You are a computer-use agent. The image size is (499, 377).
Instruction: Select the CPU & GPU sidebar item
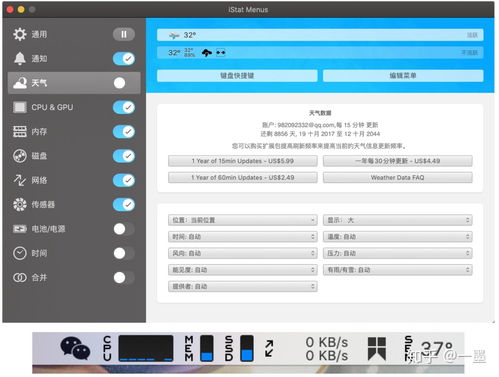point(74,107)
